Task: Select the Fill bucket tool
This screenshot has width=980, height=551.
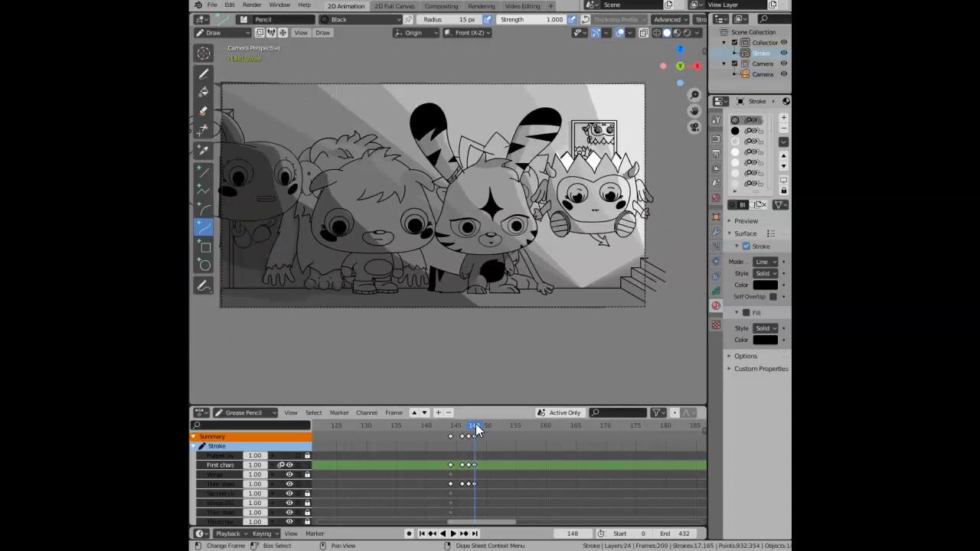Action: click(x=204, y=92)
